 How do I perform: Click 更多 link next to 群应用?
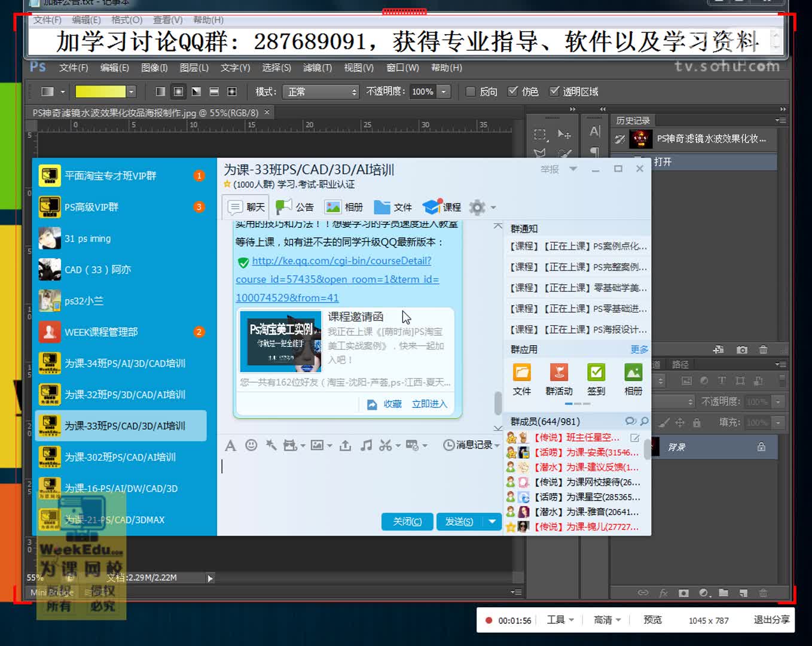coord(639,349)
